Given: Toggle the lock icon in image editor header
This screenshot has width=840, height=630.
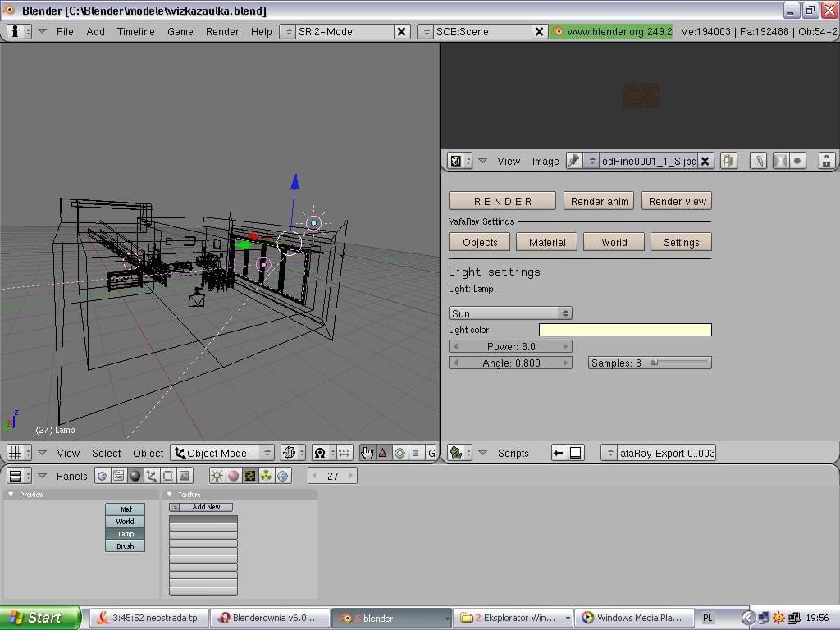Looking at the screenshot, I should [826, 161].
